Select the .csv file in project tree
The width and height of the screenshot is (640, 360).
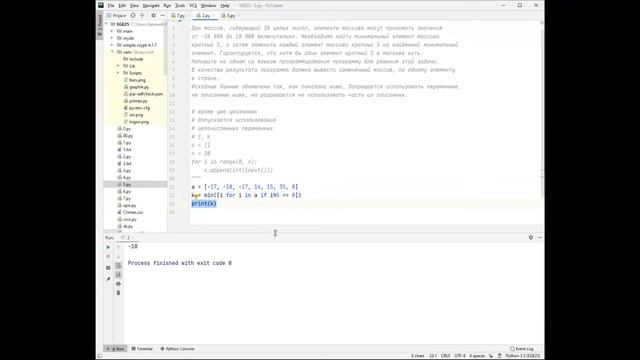pyautogui.click(x=130, y=212)
